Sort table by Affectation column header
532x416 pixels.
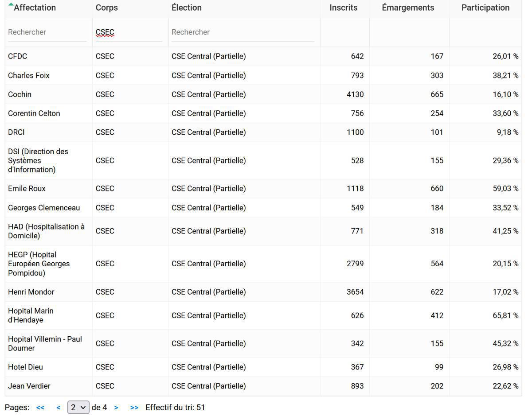[35, 8]
